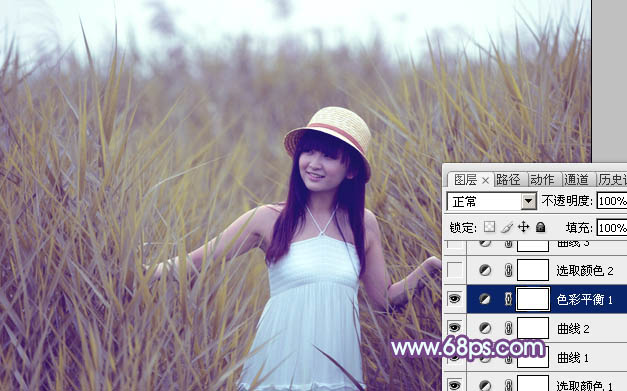Hide the 色彩平衡 1 layer

coord(454,299)
